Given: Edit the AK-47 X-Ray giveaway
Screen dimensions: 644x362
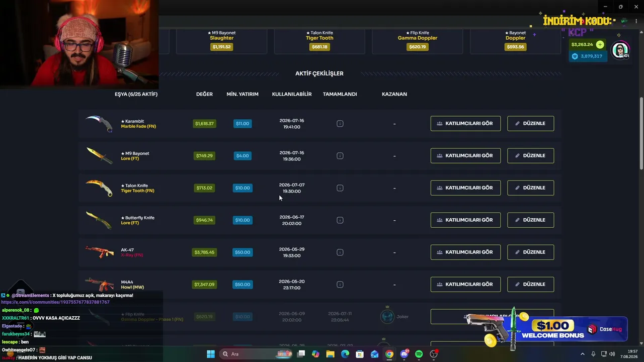Looking at the screenshot, I should (530, 252).
